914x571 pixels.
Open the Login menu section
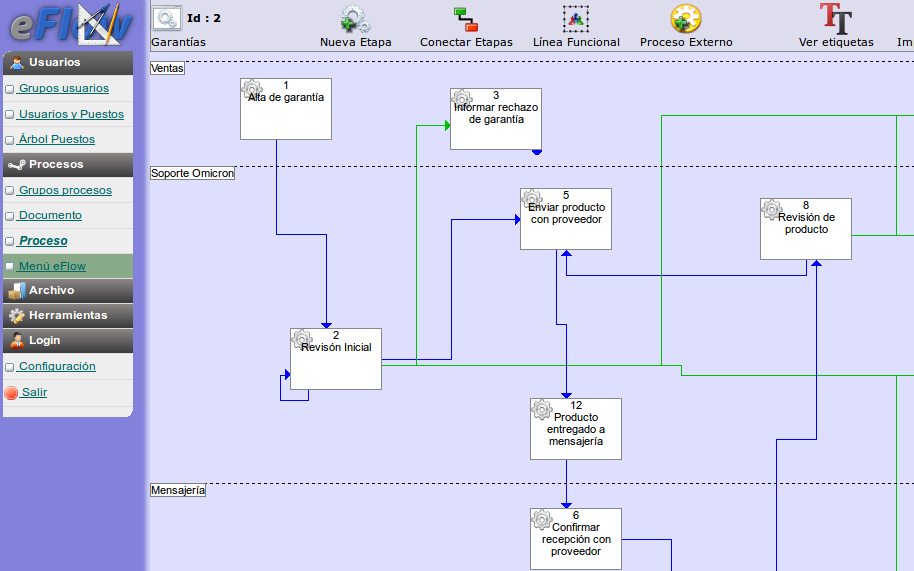point(67,340)
